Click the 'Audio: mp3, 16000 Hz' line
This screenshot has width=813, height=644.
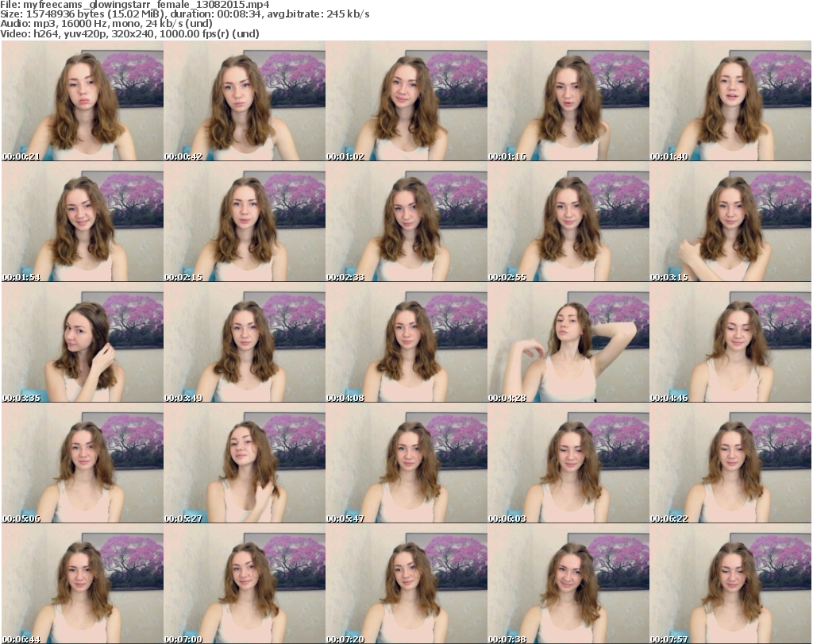click(106, 24)
